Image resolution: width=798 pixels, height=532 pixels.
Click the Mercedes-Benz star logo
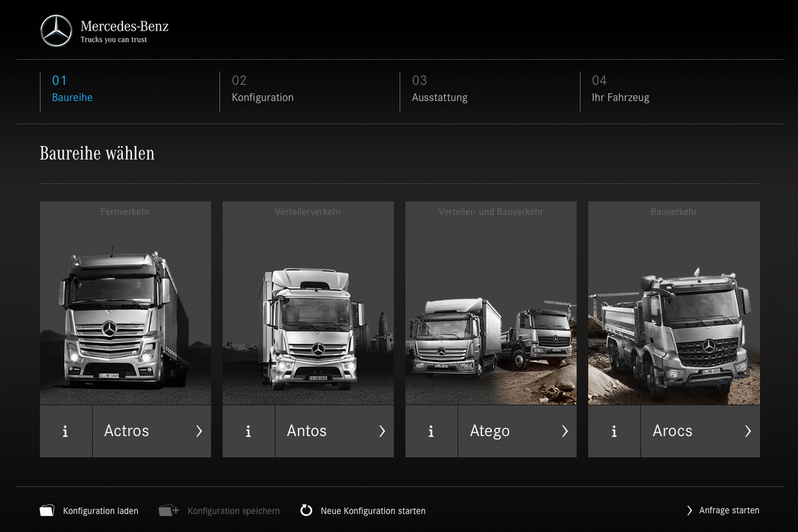[57, 31]
